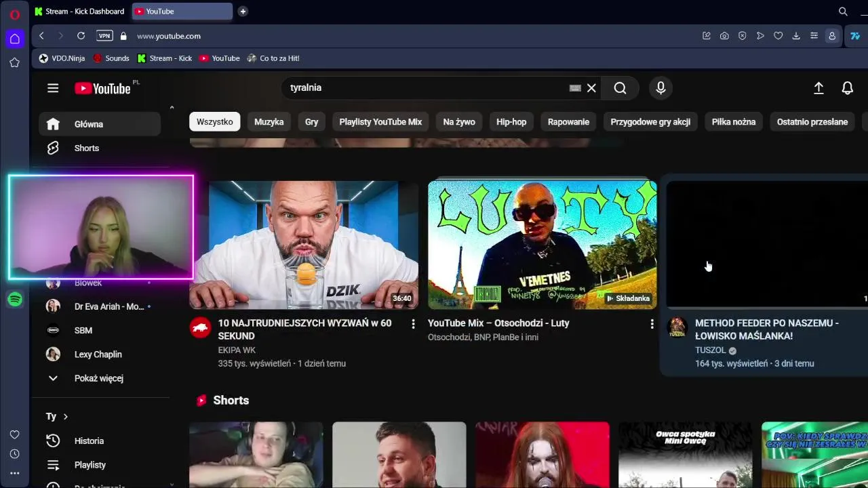This screenshot has height=488, width=868.
Task: Run search with the magnifier button
Action: (x=620, y=88)
